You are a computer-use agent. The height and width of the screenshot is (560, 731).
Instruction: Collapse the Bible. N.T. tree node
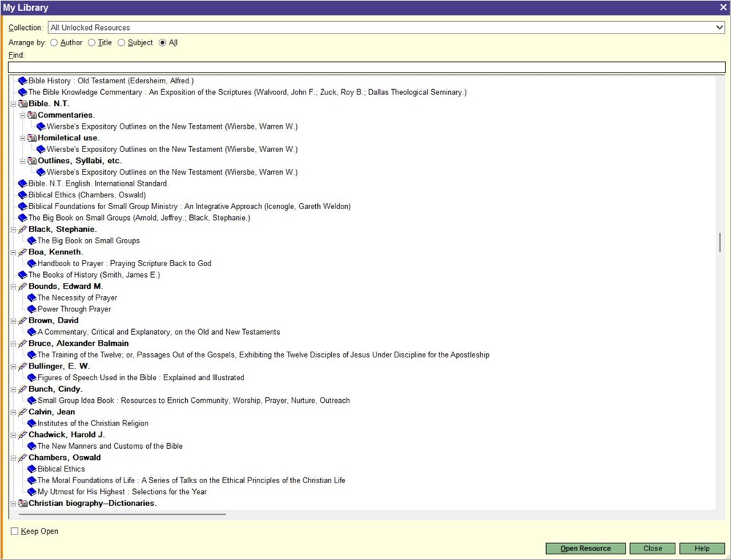pyautogui.click(x=12, y=103)
